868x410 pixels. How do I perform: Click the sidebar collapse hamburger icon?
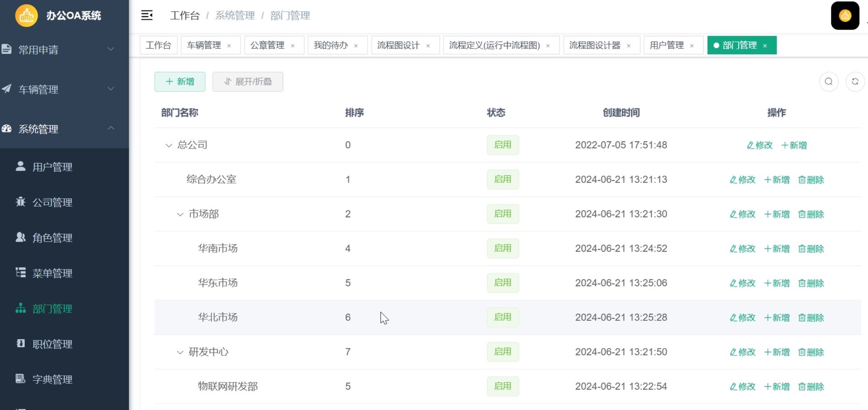(147, 15)
